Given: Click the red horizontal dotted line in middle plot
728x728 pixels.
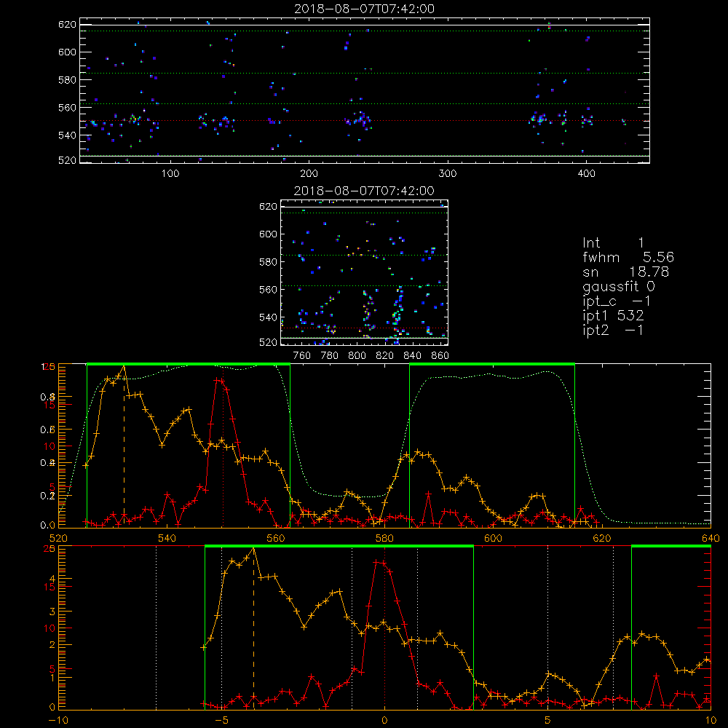Looking at the screenshot, I should pos(365,328).
